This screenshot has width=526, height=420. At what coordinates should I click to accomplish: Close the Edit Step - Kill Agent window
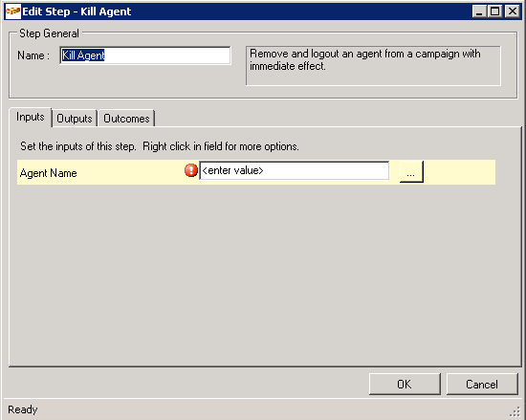pos(513,11)
